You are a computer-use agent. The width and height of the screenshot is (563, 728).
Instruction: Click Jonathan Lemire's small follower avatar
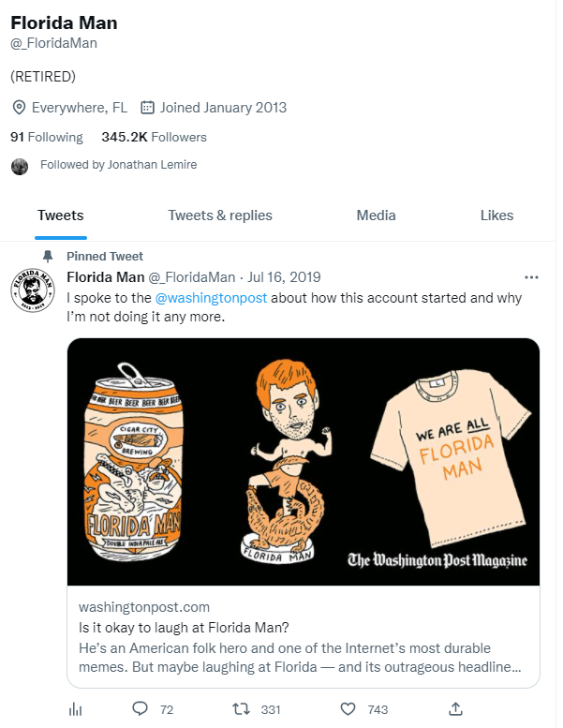[x=20, y=166]
